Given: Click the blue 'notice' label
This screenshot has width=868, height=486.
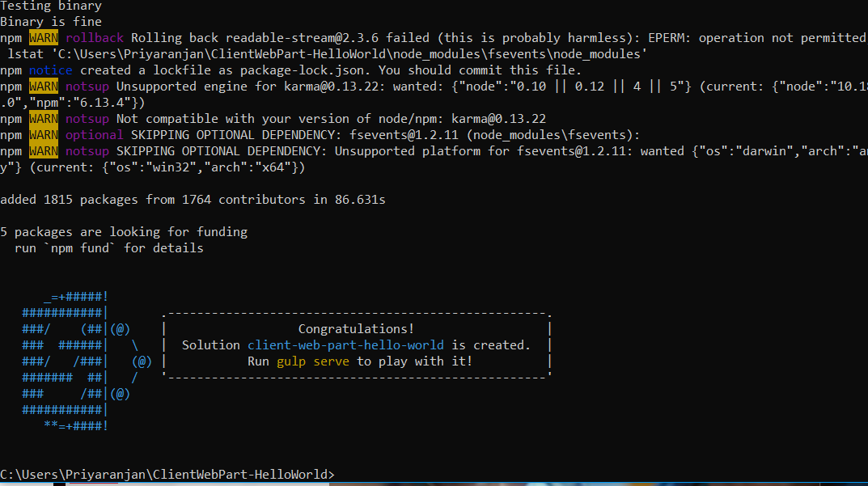Looking at the screenshot, I should coord(50,70).
